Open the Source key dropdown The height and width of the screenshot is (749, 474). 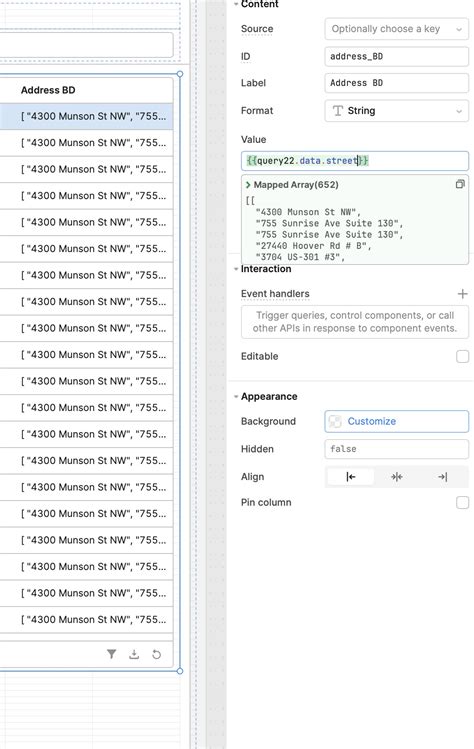pos(397,29)
